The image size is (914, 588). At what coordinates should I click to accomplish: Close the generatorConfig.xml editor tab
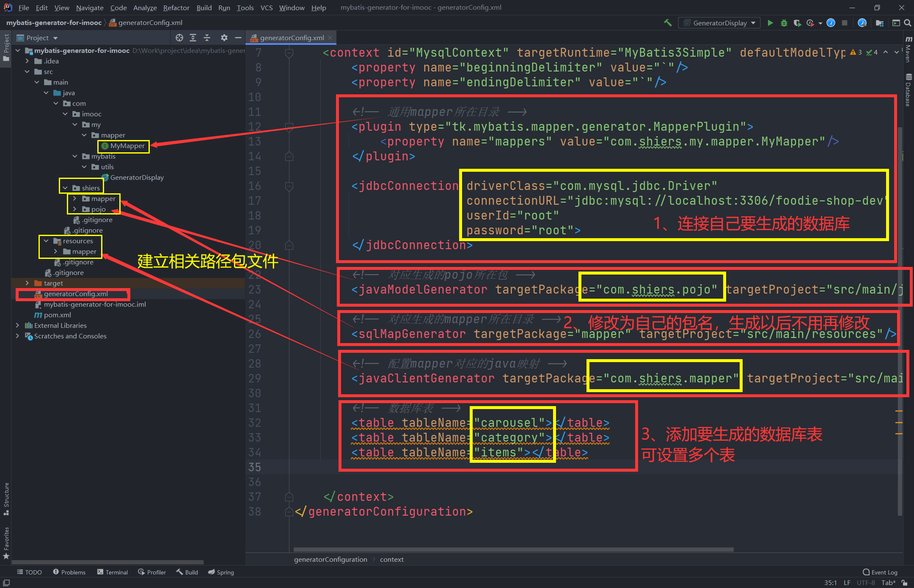[x=330, y=38]
